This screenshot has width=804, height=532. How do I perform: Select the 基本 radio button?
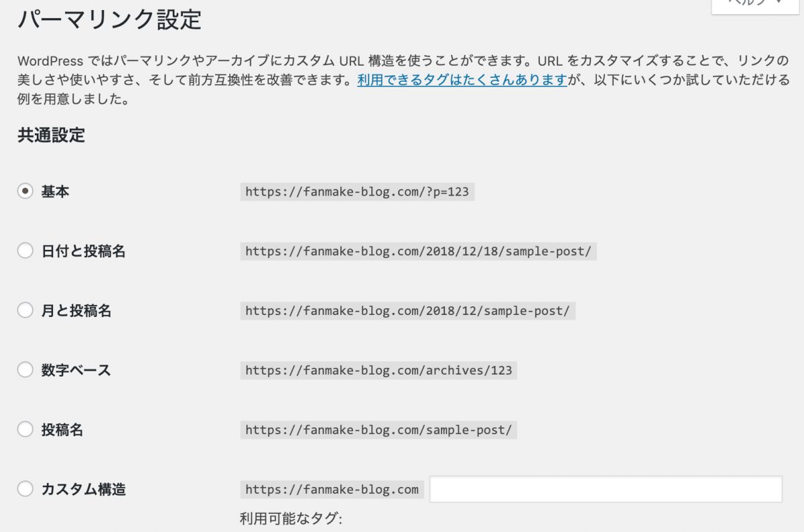pyautogui.click(x=25, y=192)
